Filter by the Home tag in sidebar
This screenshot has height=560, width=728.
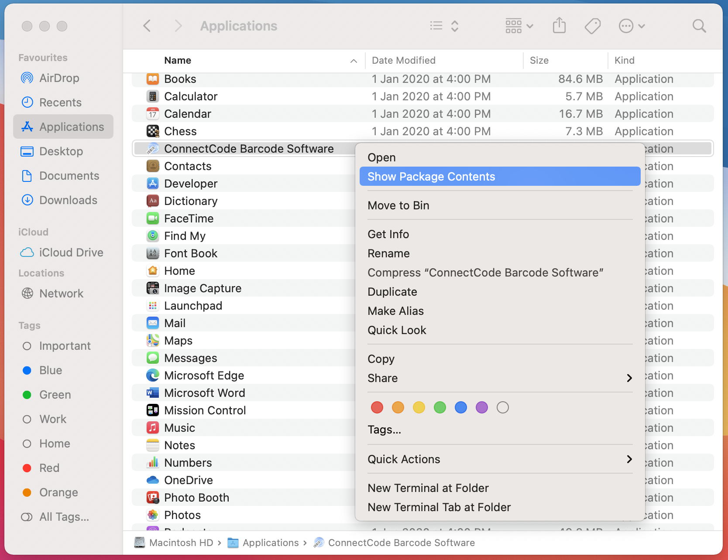pyautogui.click(x=63, y=444)
